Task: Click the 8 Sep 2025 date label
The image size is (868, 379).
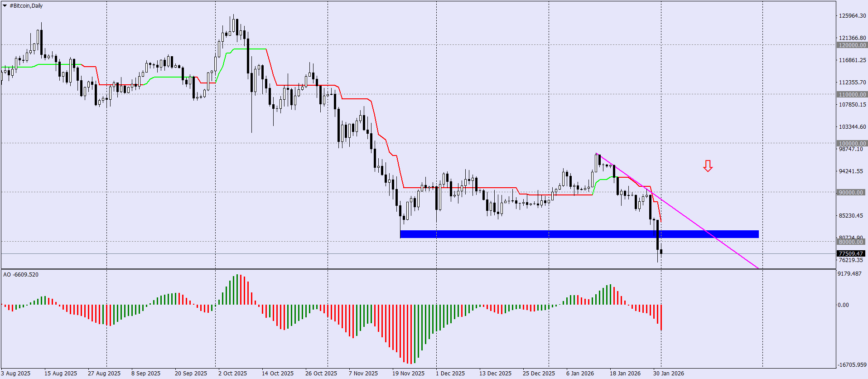Action: (146, 374)
